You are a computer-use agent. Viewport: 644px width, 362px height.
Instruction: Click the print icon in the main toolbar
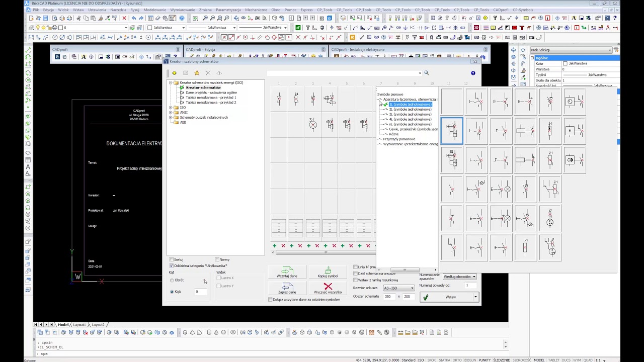pyautogui.click(x=62, y=18)
